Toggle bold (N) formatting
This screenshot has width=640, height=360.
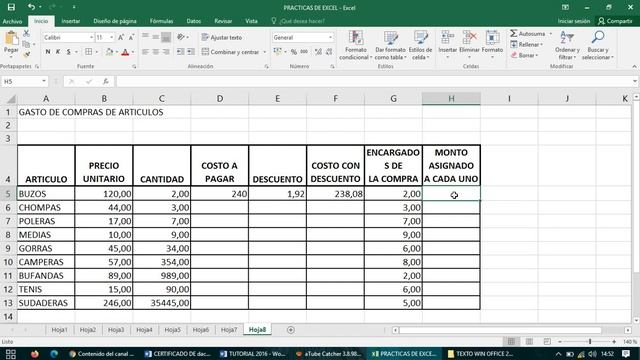(x=48, y=52)
